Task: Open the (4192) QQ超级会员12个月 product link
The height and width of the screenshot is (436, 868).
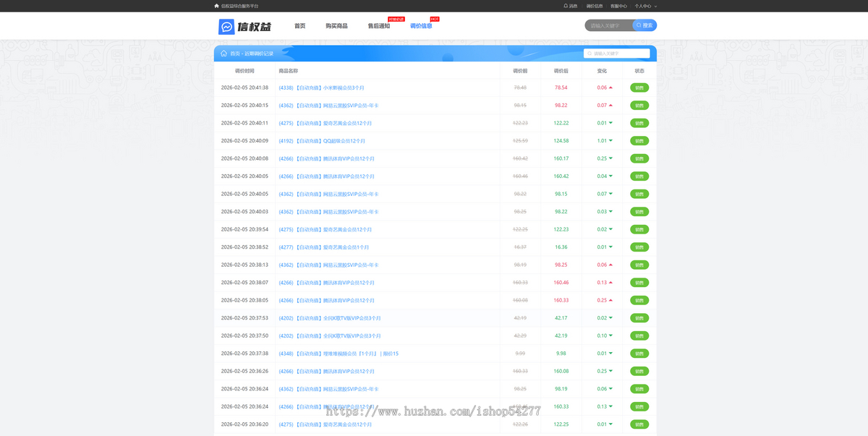Action: pos(322,141)
